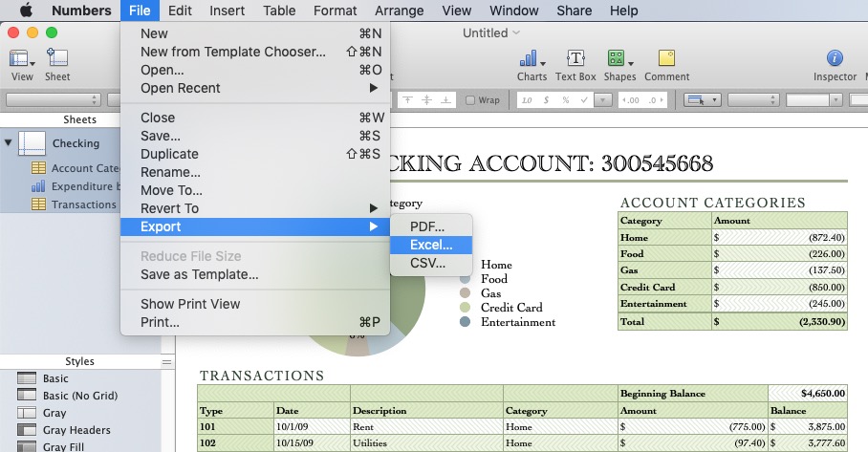The height and width of the screenshot is (452, 868).
Task: Open the Inspector panel
Action: tap(835, 65)
